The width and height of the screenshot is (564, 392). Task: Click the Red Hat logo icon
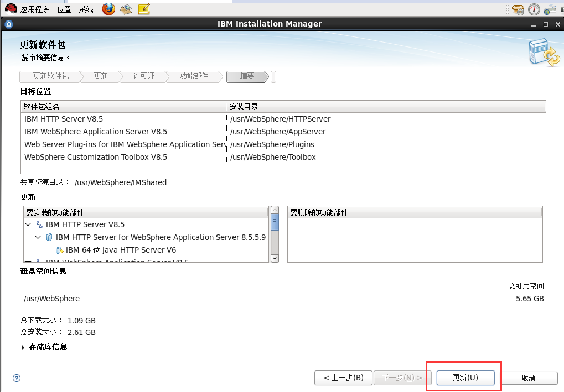click(x=11, y=9)
